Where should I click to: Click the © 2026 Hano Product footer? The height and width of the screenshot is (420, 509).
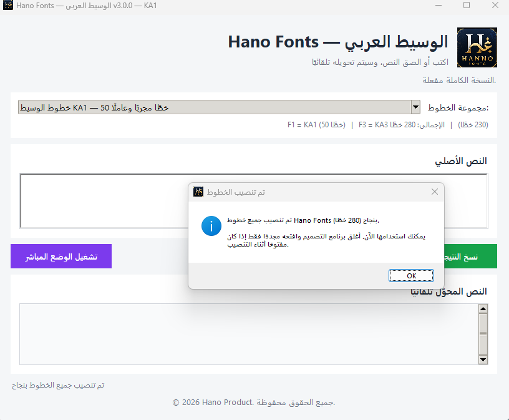coord(253,403)
